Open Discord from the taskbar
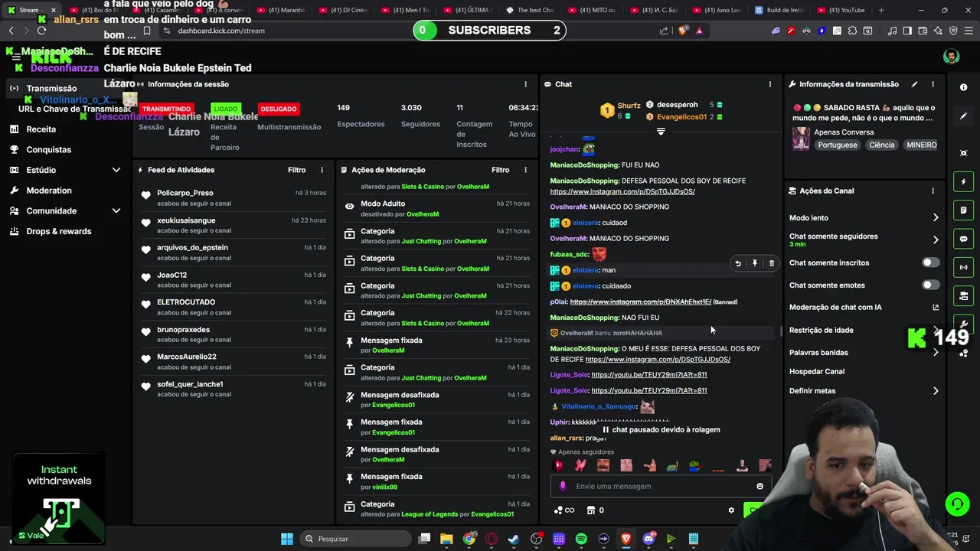Screen dimensions: 980x551 [648, 539]
